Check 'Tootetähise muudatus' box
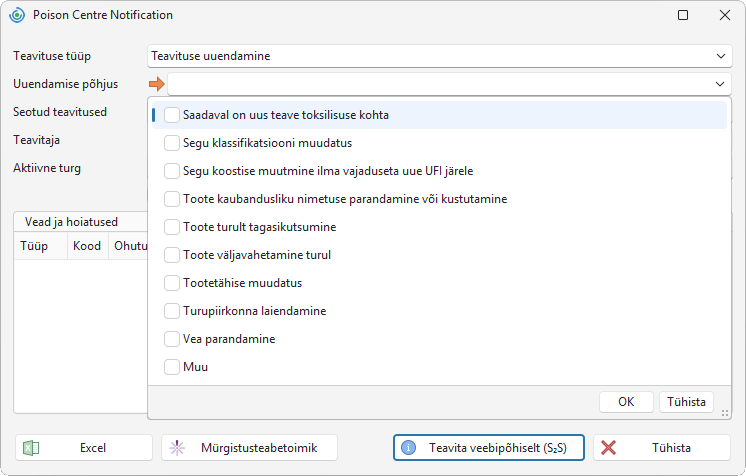 pyautogui.click(x=172, y=283)
